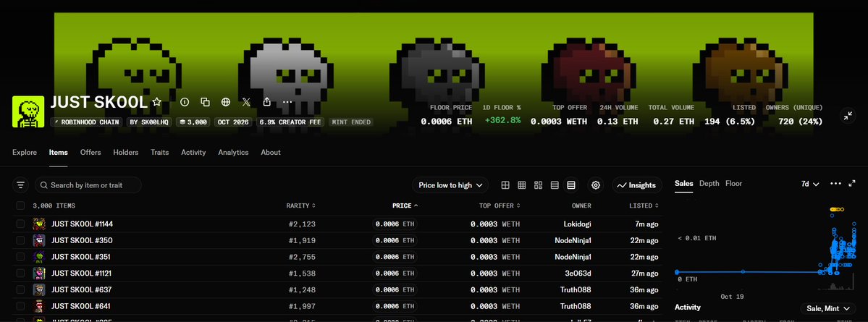
Task: Open creator BY SK00LHQ link
Action: (x=149, y=122)
